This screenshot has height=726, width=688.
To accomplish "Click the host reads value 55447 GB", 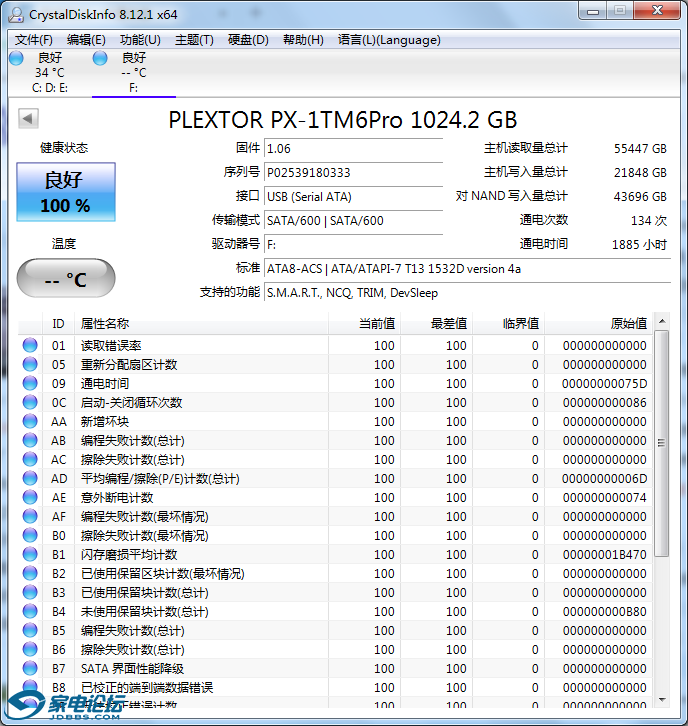I will 640,149.
